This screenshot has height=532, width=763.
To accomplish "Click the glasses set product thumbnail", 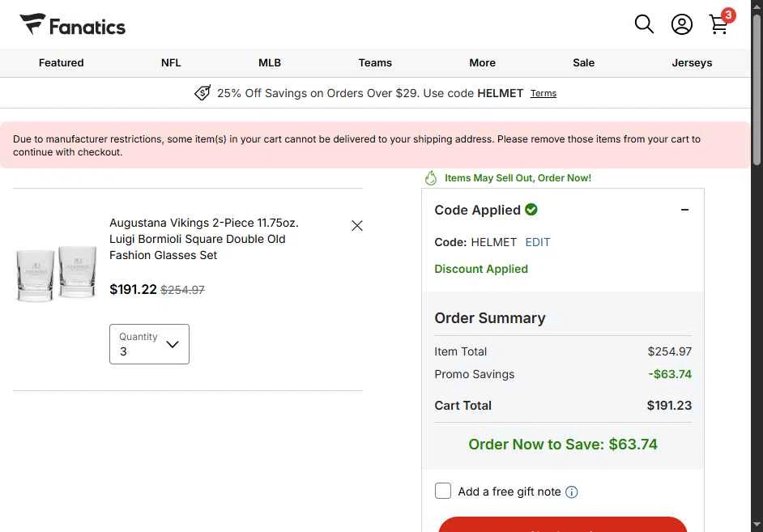I will (x=57, y=274).
